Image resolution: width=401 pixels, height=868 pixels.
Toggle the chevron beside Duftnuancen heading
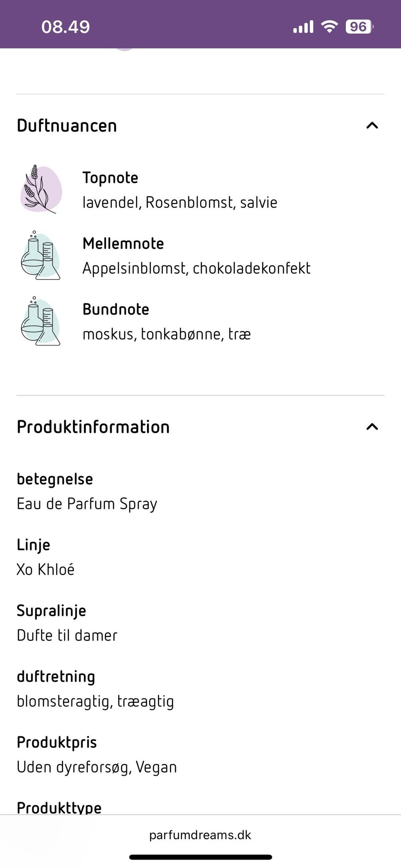coord(372,125)
